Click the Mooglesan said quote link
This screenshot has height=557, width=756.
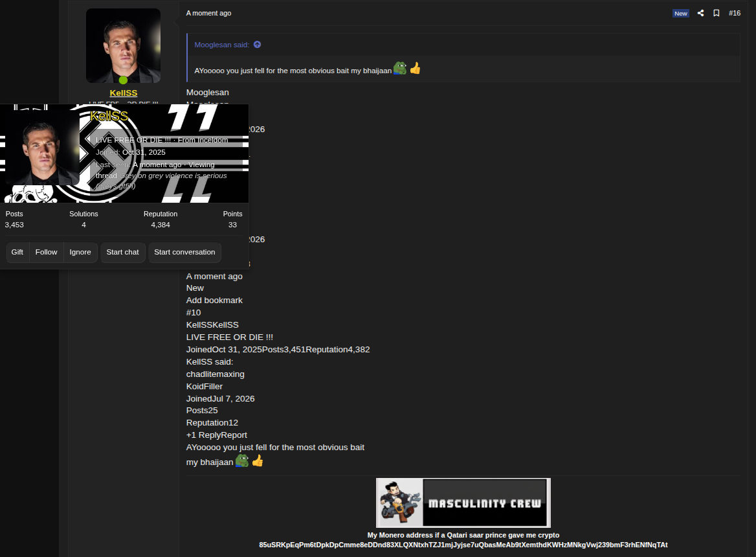tap(222, 45)
